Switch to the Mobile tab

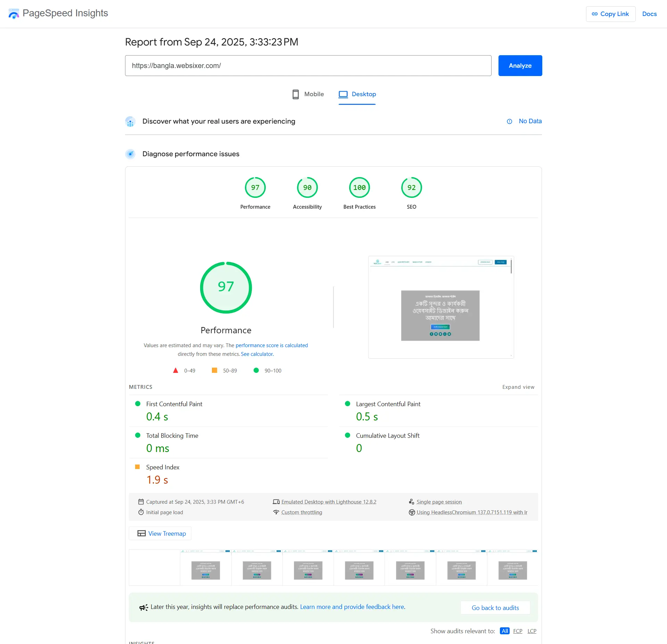click(307, 94)
